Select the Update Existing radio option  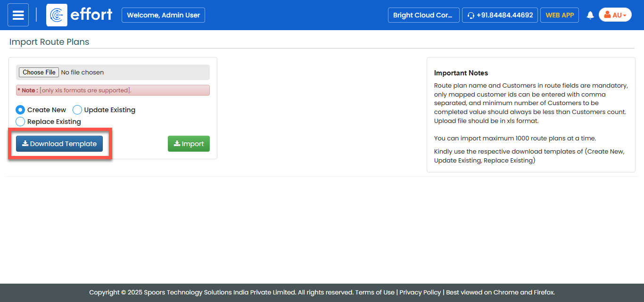(77, 110)
